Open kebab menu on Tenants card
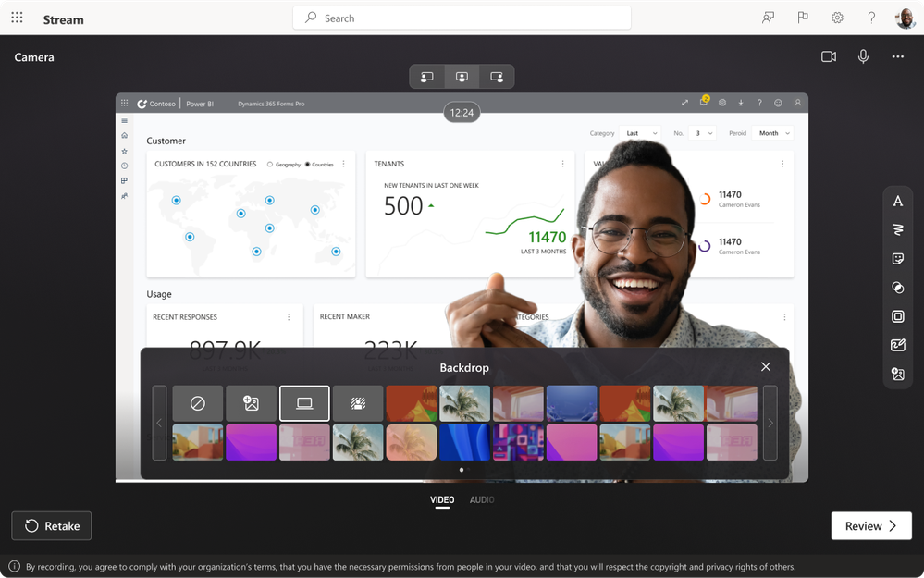Image resolution: width=924 pixels, height=578 pixels. [562, 164]
